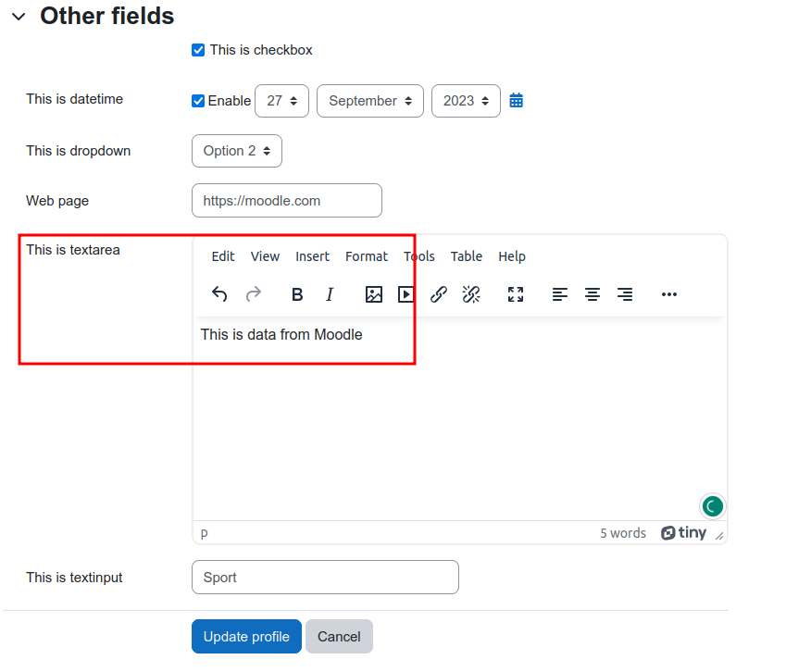786x672 pixels.
Task: Toggle the datetime Enable checkbox
Action: (198, 101)
